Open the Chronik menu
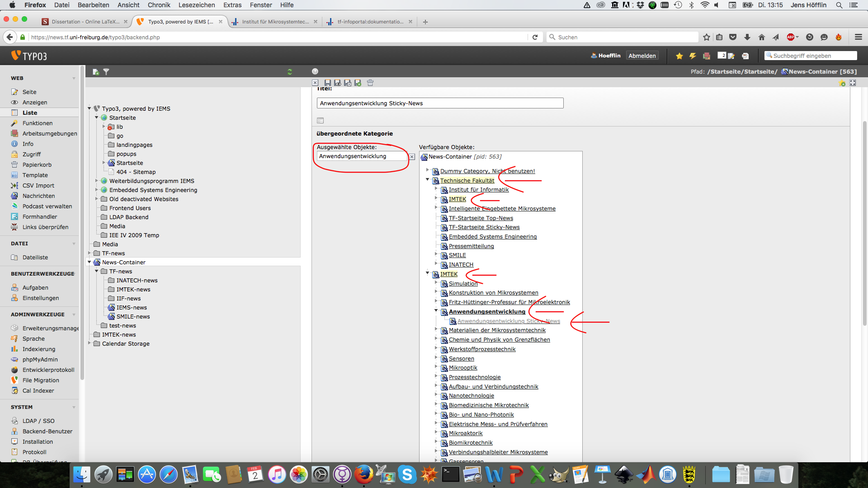This screenshot has width=868, height=488. [x=159, y=5]
